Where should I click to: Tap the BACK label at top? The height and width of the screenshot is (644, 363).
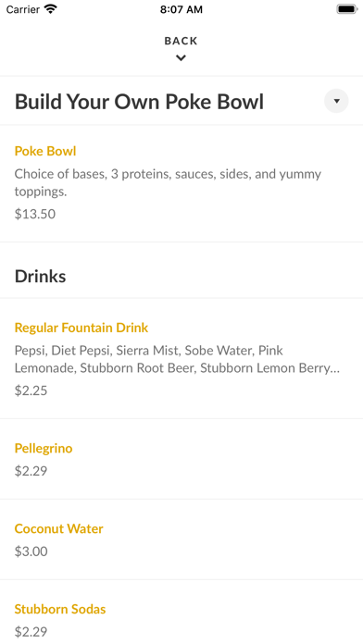pyautogui.click(x=181, y=41)
